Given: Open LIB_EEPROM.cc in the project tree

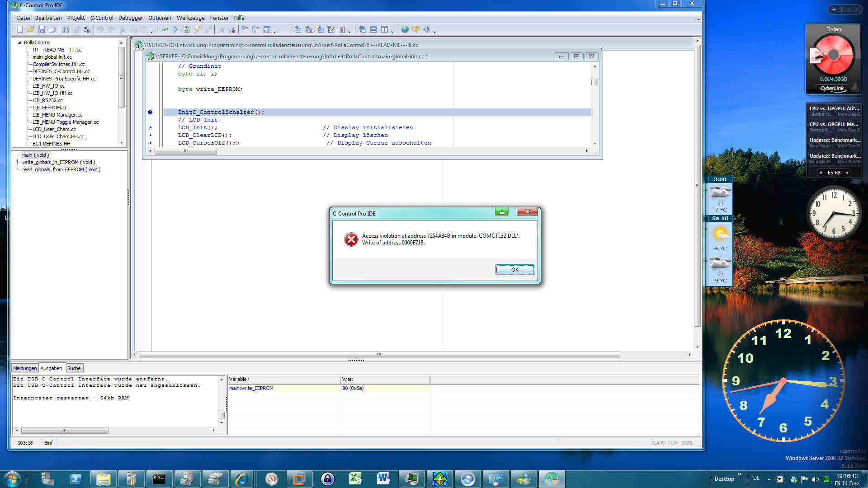Looking at the screenshot, I should click(x=50, y=108).
